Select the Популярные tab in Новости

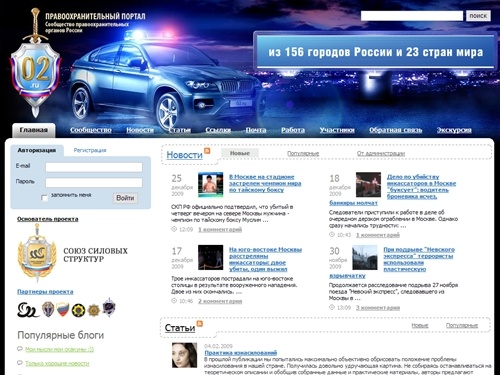[303, 153]
